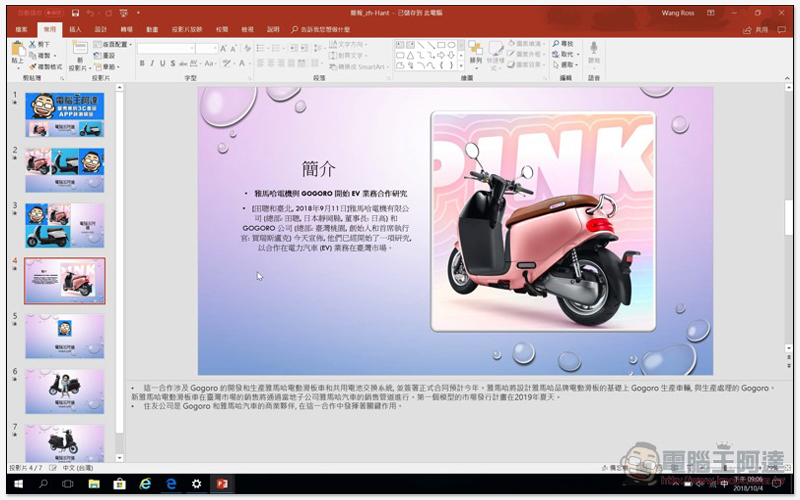
Task: Click the Bullets list icon
Action: point(261,48)
